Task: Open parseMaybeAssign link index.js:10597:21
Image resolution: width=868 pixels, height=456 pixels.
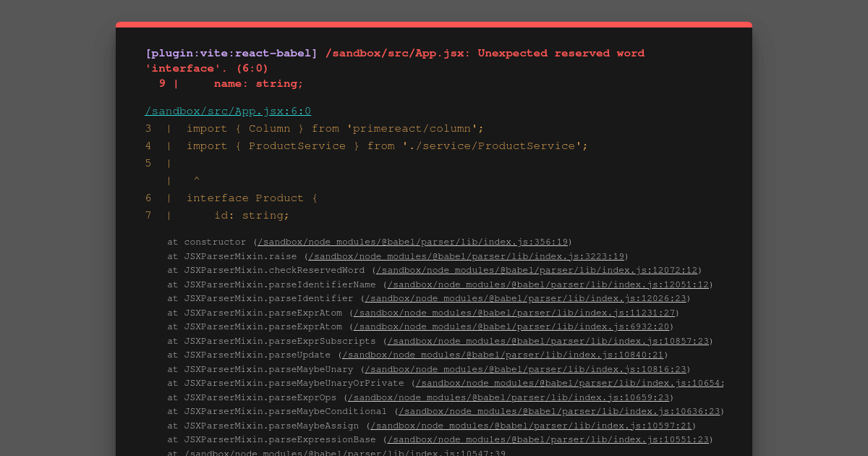Action: [x=531, y=426]
